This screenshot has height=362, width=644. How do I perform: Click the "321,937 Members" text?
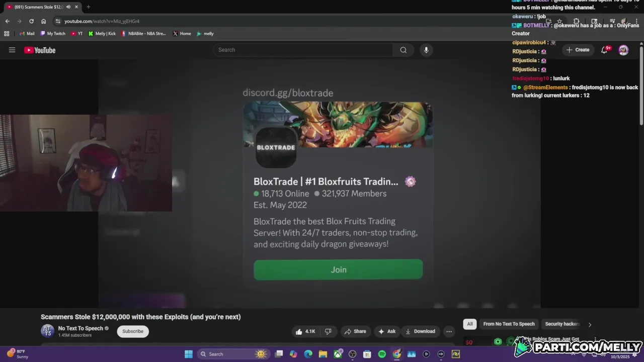(x=354, y=194)
